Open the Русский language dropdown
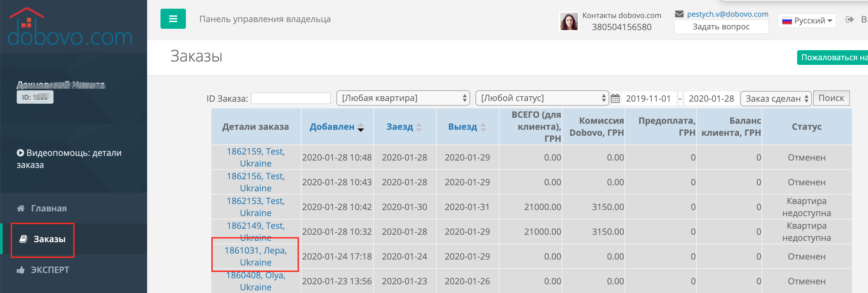This screenshot has height=293, width=868. [807, 20]
